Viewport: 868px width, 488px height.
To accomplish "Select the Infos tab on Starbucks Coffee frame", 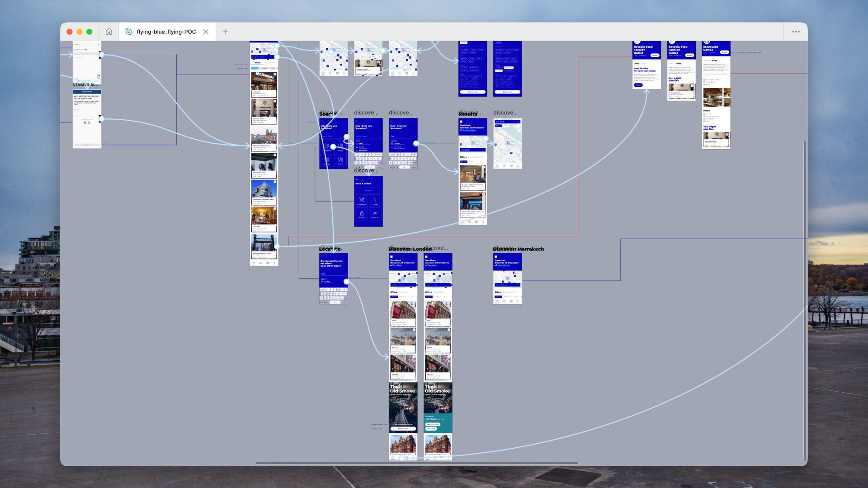I will coord(714,60).
